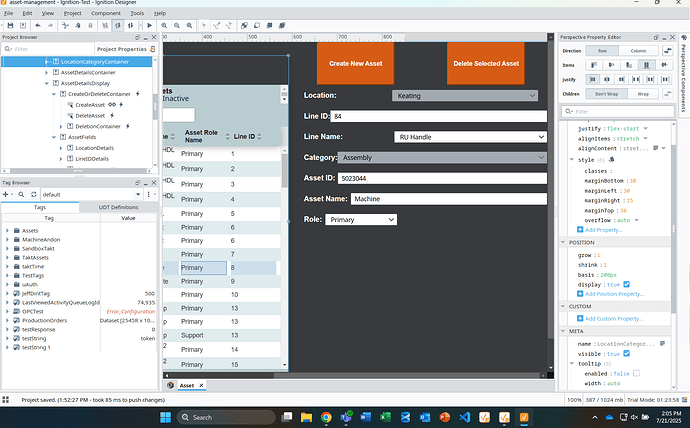Switch to UDT Definitions tab

coord(118,207)
